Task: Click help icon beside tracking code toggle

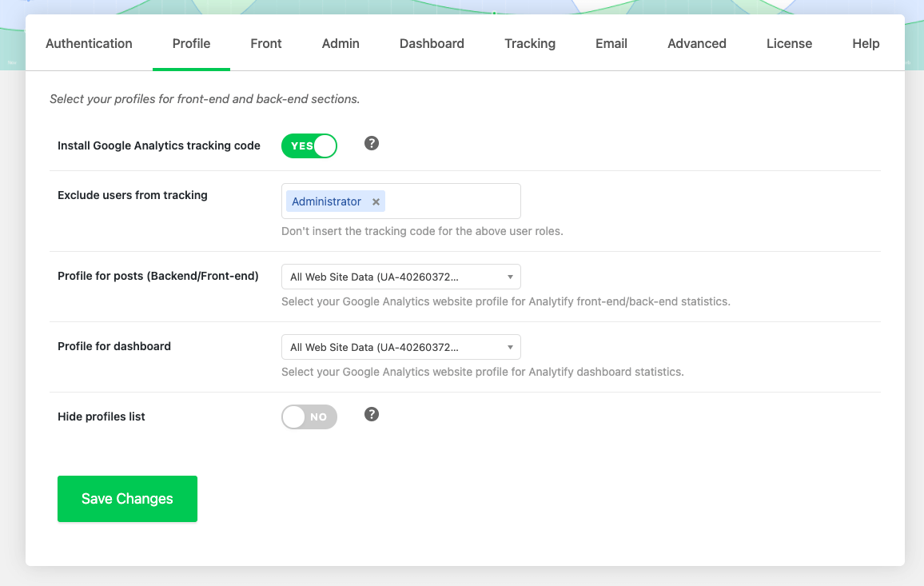Action: (x=372, y=144)
